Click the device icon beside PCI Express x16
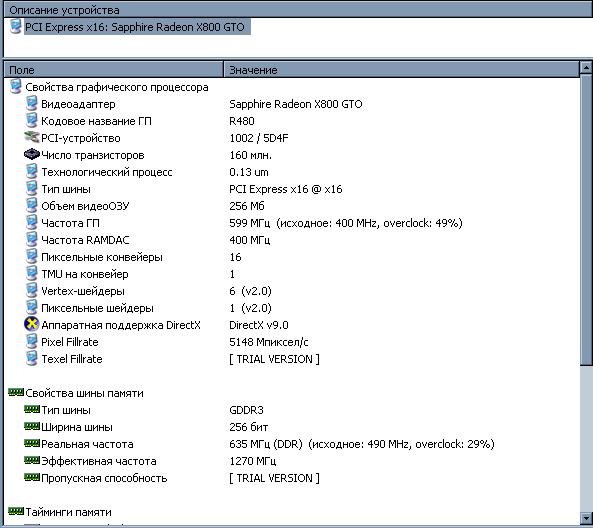 point(16,26)
